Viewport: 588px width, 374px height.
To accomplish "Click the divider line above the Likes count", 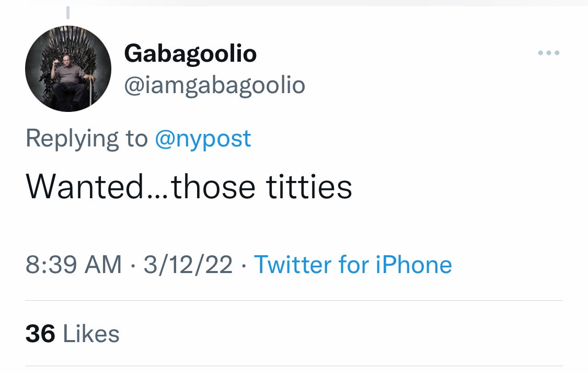I will point(294,301).
